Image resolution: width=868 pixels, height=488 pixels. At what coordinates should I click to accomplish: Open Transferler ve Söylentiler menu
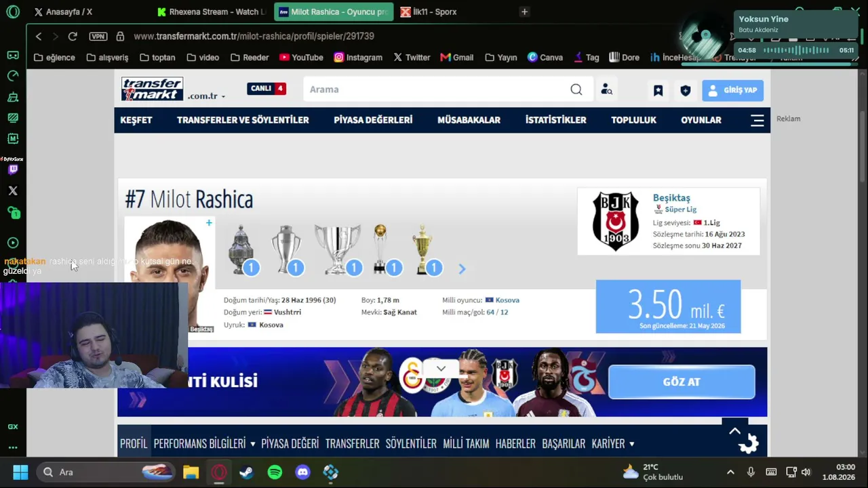coord(243,120)
